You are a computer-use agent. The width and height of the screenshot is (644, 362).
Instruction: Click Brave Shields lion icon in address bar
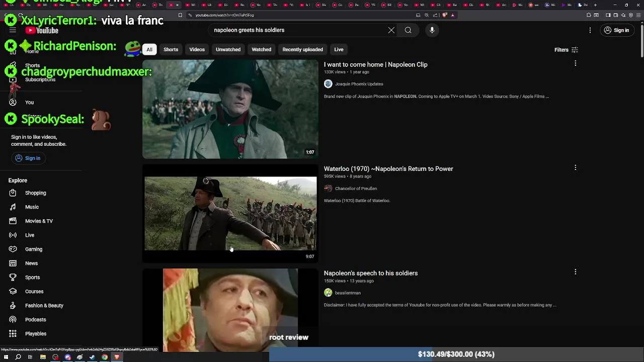click(x=445, y=15)
